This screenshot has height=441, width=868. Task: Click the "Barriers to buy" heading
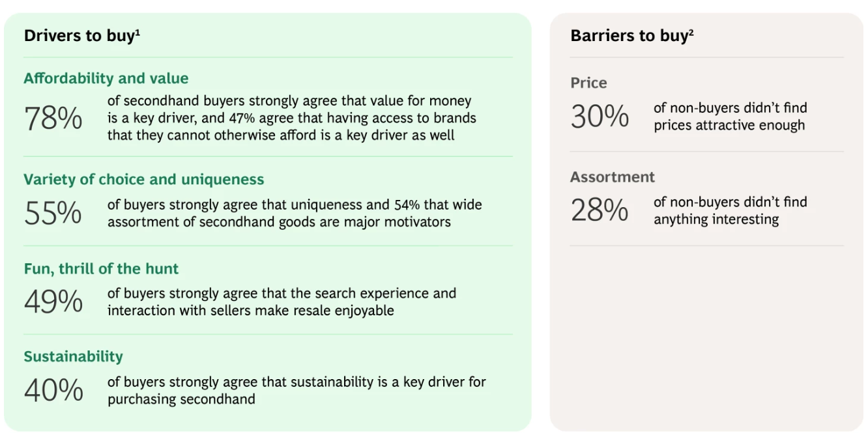pos(628,36)
